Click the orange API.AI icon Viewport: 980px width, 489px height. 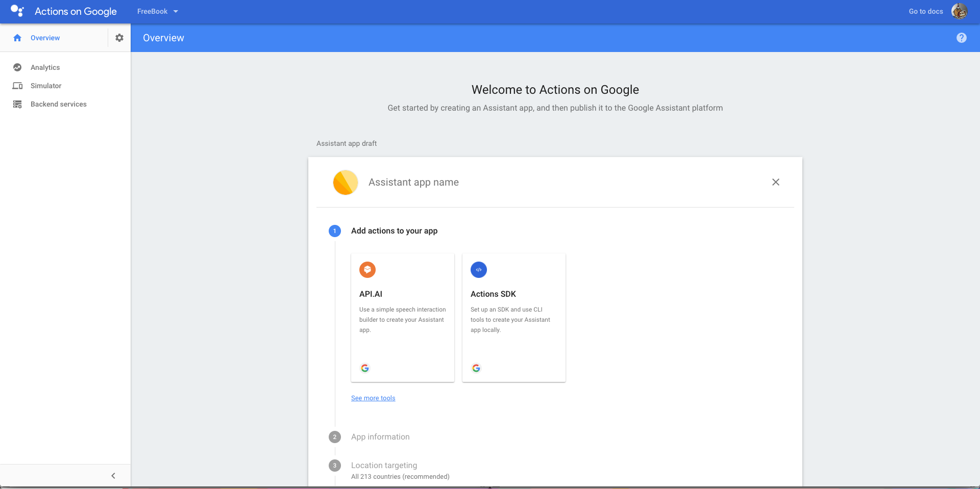pyautogui.click(x=367, y=270)
